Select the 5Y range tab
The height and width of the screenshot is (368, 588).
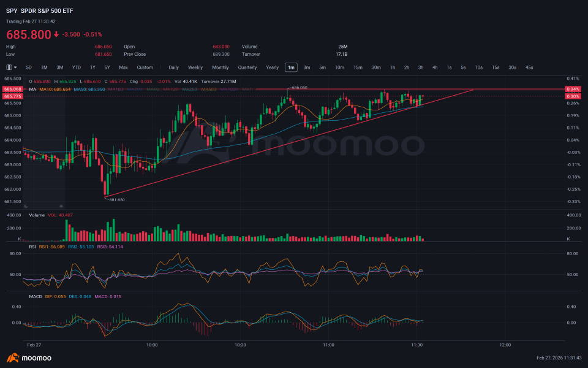(x=107, y=67)
